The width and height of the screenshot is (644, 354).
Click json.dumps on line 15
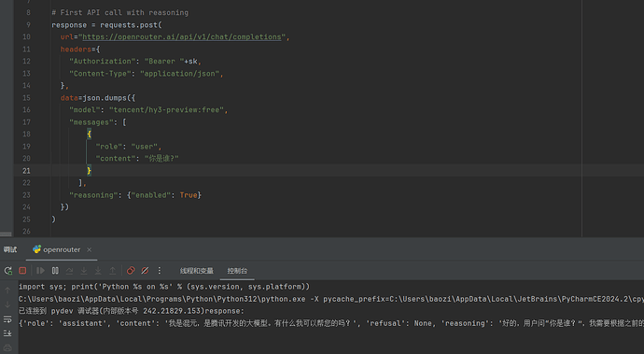pyautogui.click(x=105, y=98)
